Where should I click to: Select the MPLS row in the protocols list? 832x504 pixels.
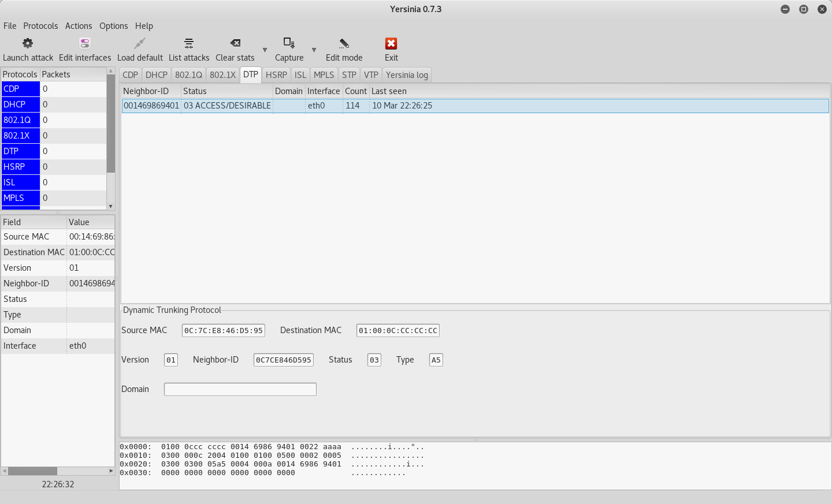click(54, 198)
